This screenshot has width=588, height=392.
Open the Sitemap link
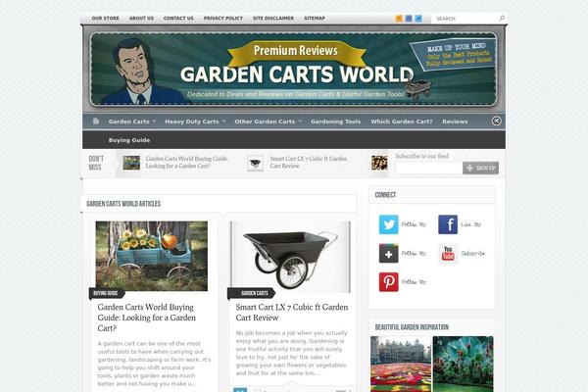(315, 18)
